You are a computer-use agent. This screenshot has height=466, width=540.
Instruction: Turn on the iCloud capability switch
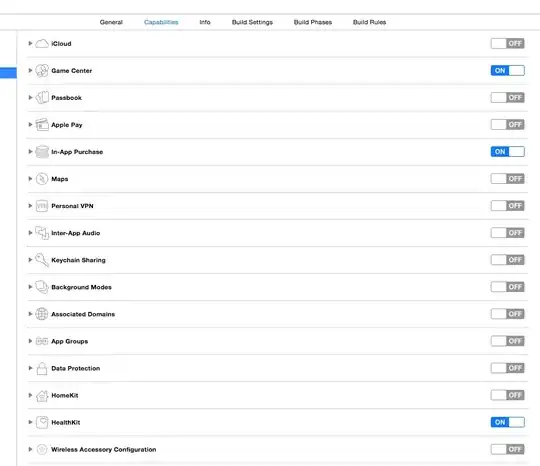coord(507,43)
